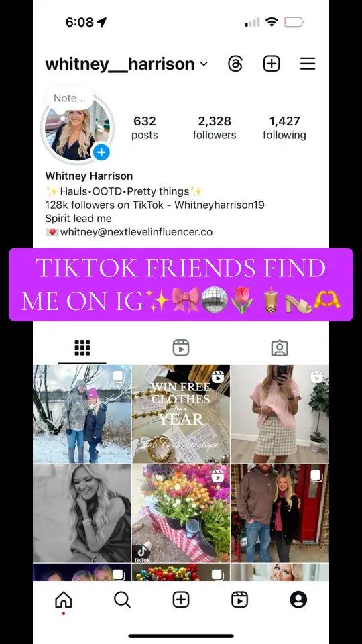362x644 pixels.
Task: Tap the Reels icon in bottom navigation
Action: coord(240,600)
